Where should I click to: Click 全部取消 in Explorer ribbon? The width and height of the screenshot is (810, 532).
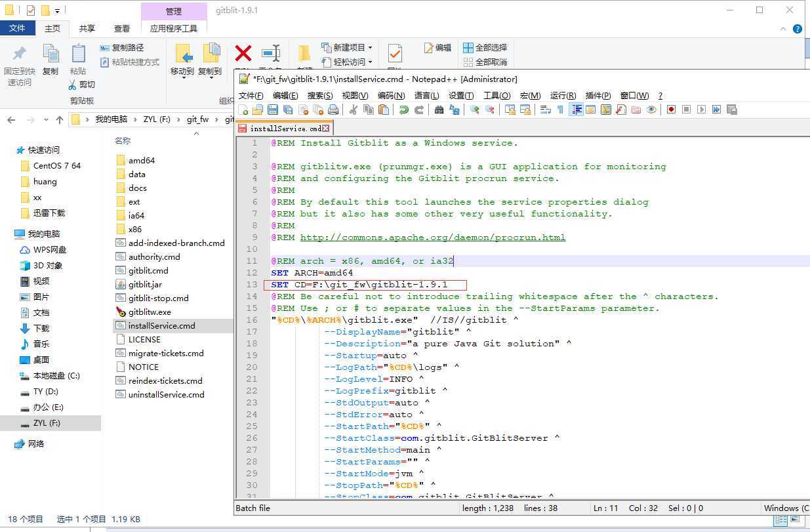pos(485,62)
